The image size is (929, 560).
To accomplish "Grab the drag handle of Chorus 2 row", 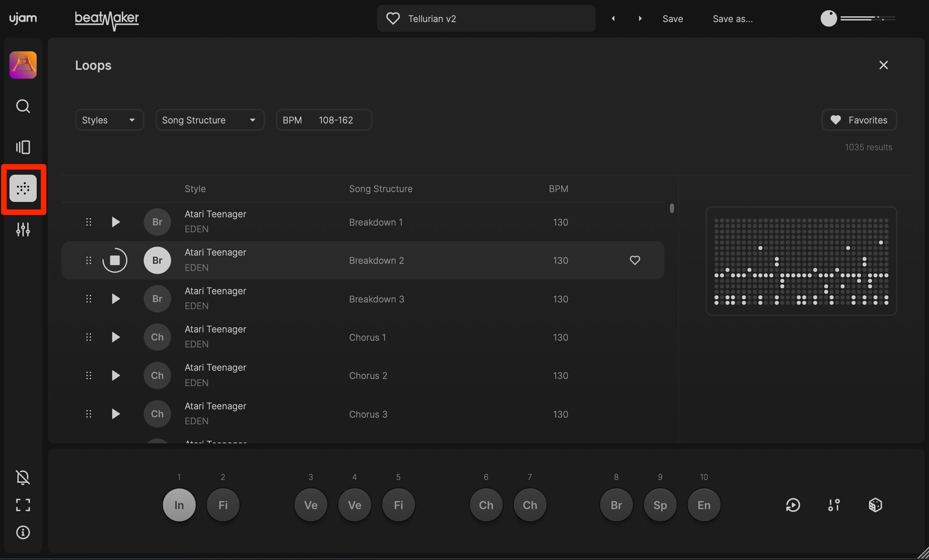I will coord(89,375).
